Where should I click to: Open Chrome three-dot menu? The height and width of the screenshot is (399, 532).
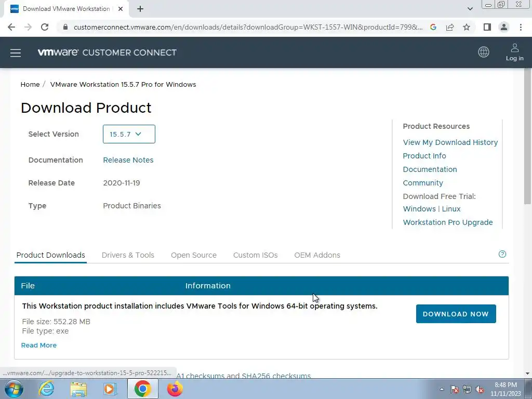[521, 27]
